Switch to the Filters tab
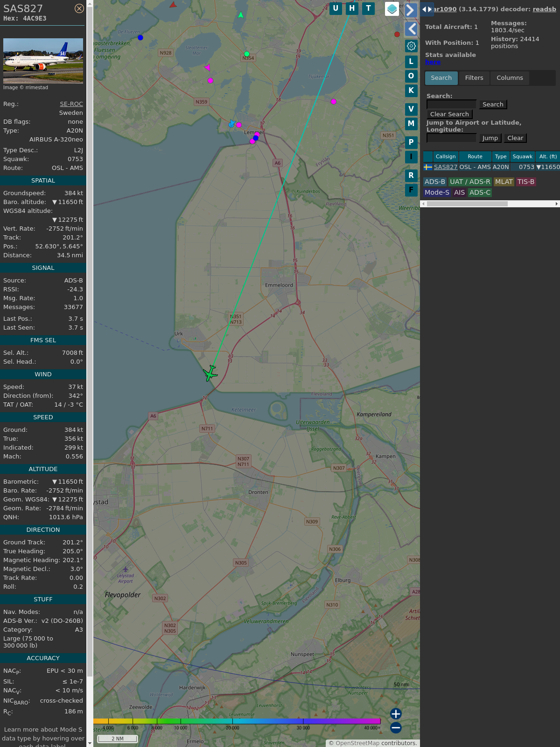 (474, 78)
